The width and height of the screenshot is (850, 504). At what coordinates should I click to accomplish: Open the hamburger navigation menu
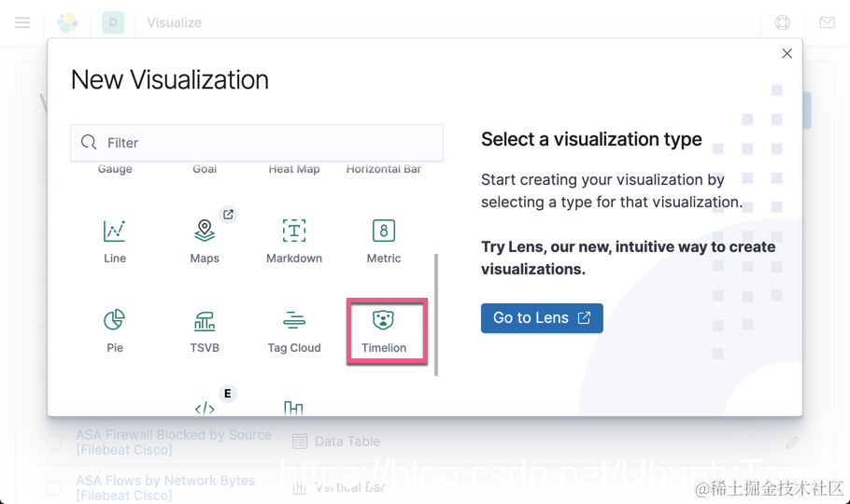(x=22, y=22)
